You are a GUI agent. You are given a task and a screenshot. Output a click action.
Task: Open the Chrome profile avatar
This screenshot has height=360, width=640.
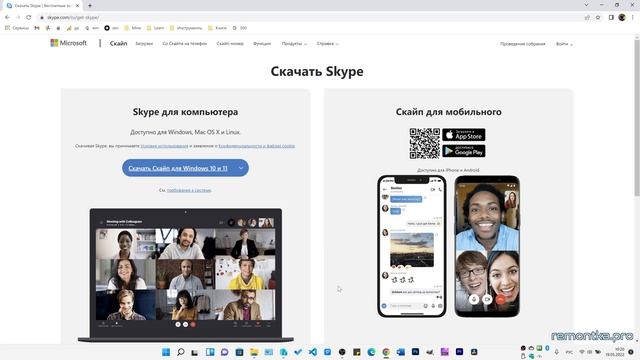coord(622,17)
